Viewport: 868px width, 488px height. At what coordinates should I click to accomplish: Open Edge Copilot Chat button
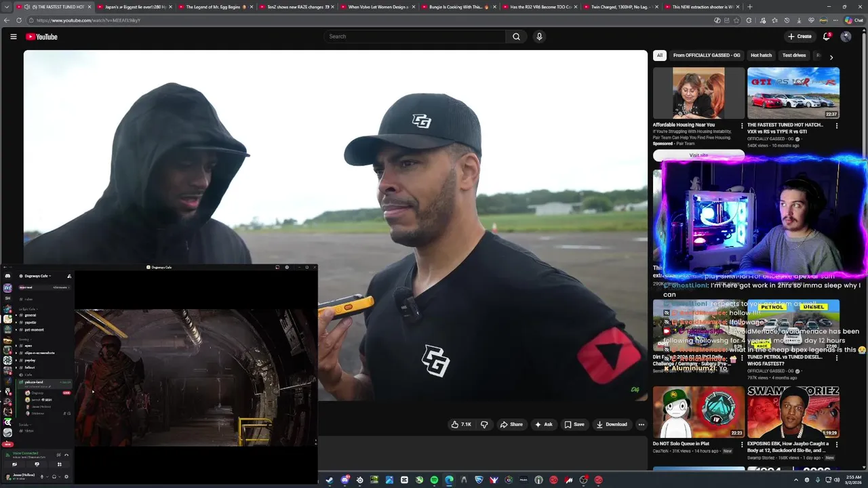(854, 20)
